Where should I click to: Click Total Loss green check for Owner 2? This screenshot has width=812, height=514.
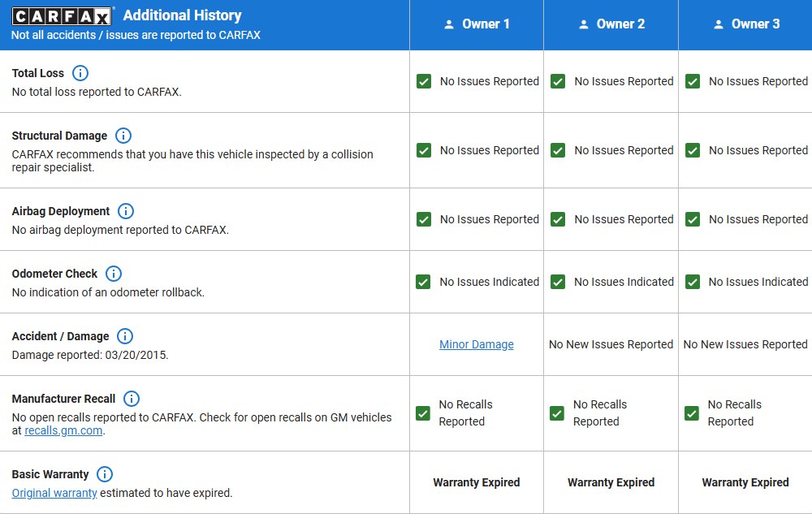pos(558,81)
